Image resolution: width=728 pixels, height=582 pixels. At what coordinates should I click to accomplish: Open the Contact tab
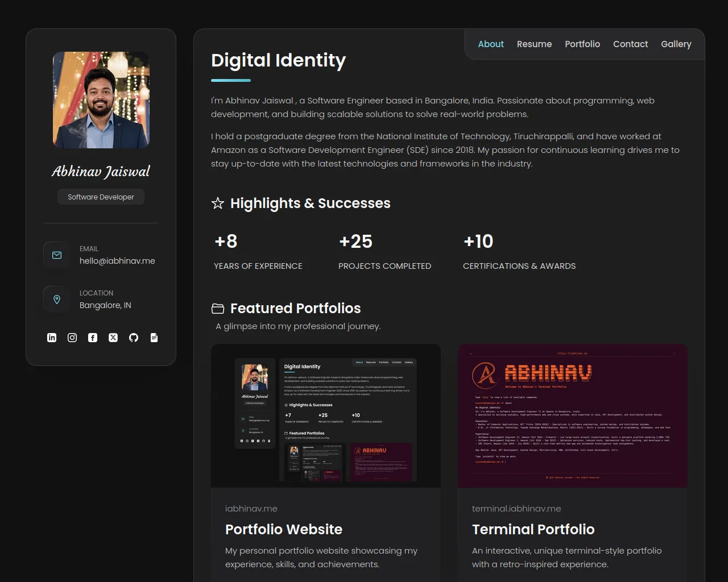pyautogui.click(x=630, y=44)
